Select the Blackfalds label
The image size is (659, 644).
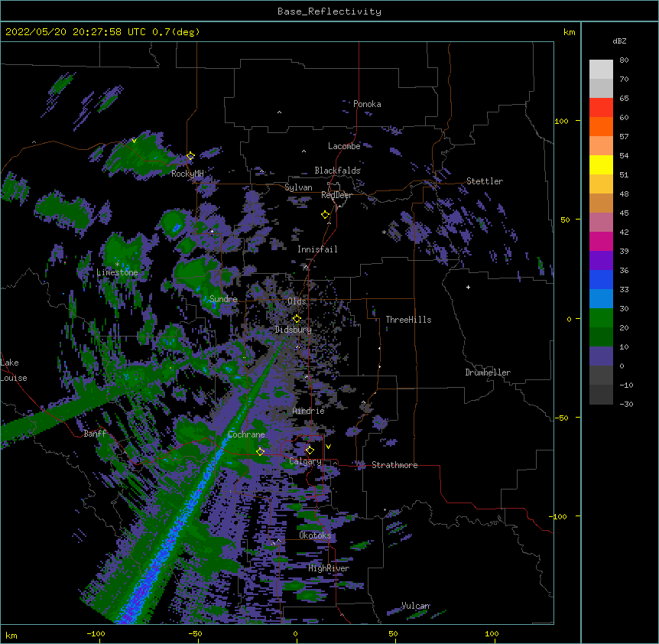[x=337, y=171]
